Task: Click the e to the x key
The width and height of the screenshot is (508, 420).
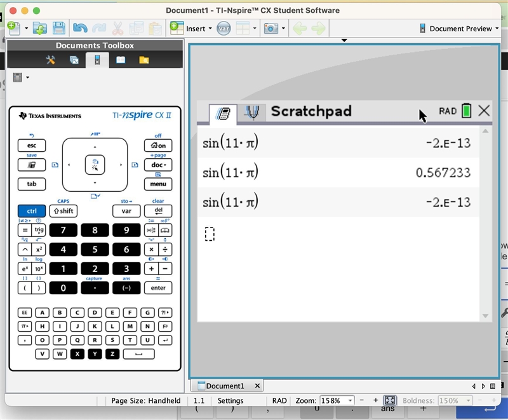Action: (25, 269)
